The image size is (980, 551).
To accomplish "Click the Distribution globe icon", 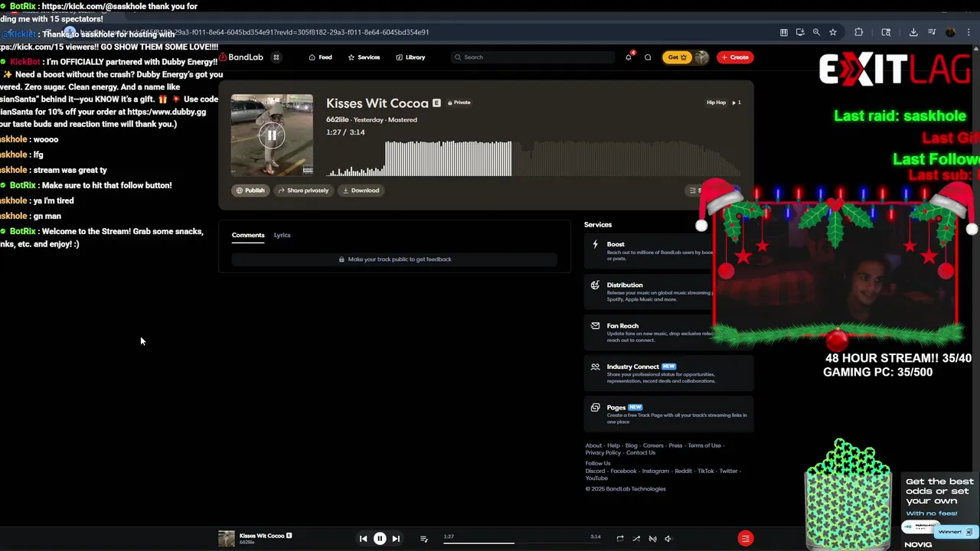I will tap(595, 285).
